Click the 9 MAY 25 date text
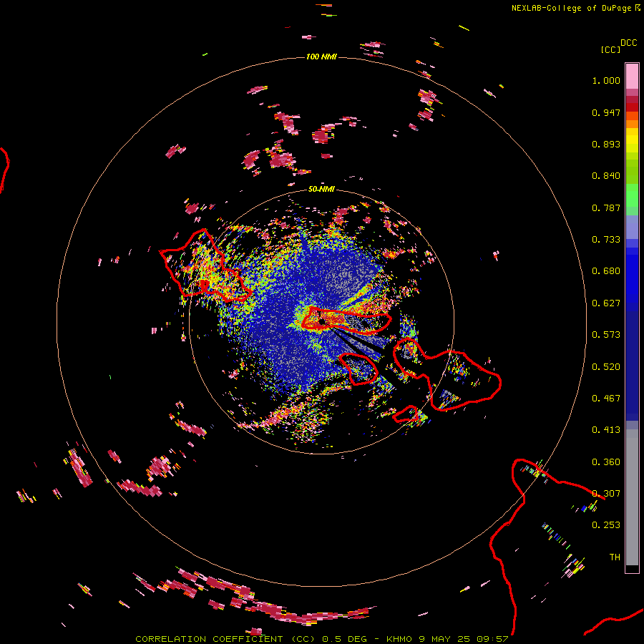This screenshot has width=644, height=644. coord(444,639)
